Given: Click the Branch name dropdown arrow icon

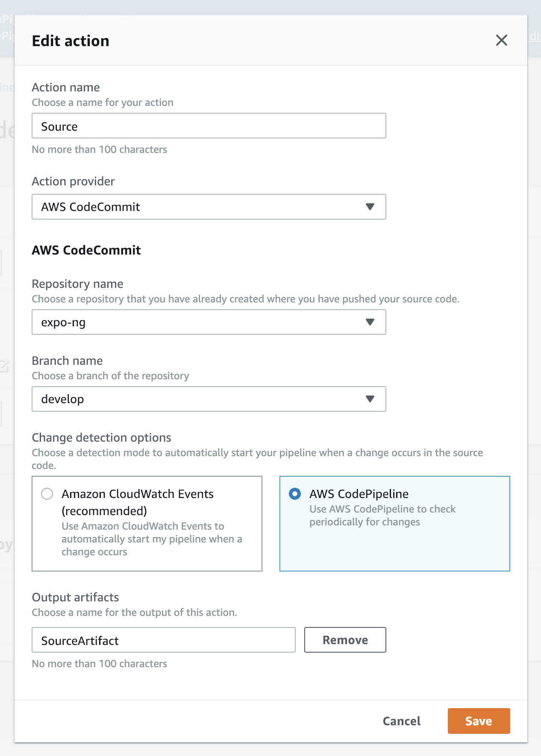Looking at the screenshot, I should (371, 399).
